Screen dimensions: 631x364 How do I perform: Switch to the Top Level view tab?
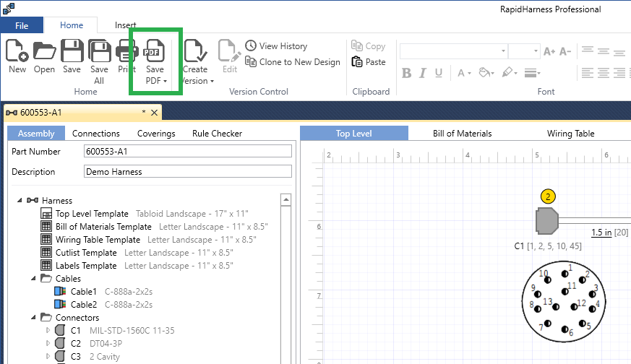pyautogui.click(x=354, y=133)
